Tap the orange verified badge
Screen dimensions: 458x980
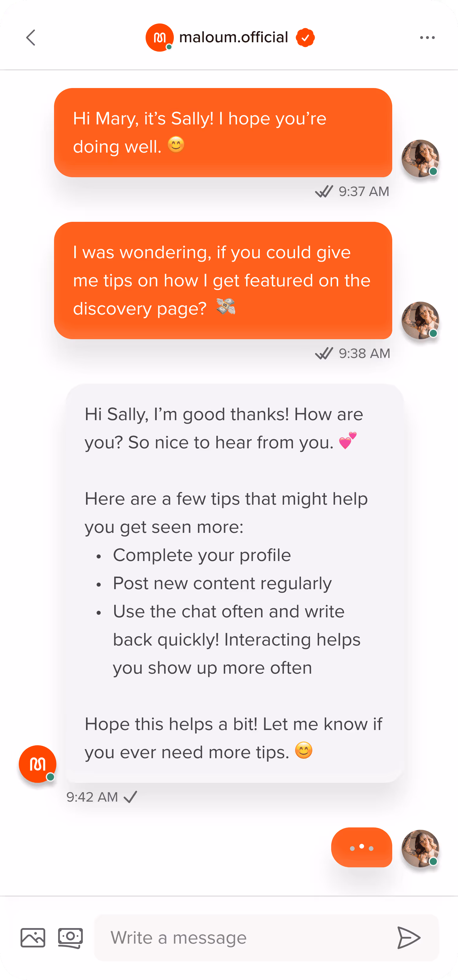(305, 37)
